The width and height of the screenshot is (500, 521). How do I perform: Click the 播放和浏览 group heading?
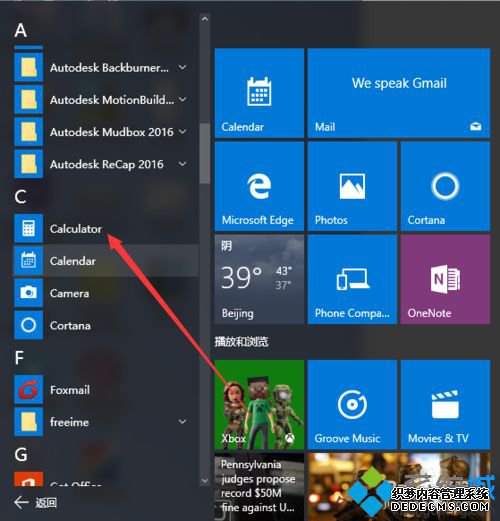241,342
